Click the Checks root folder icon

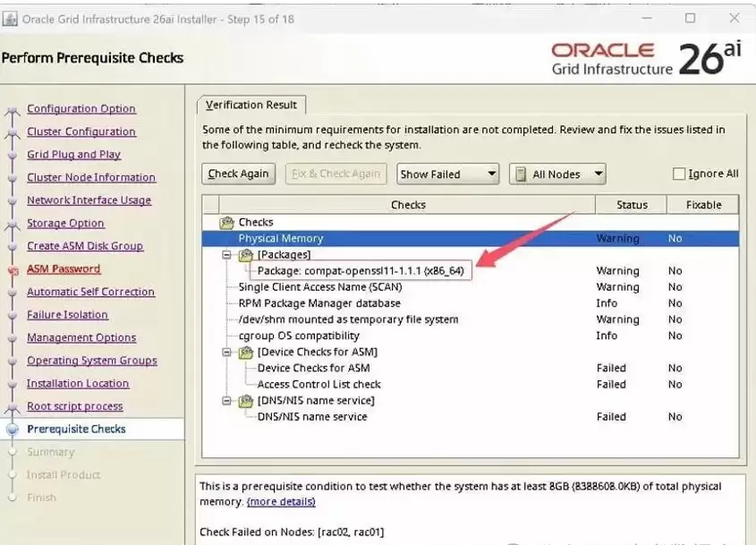[x=226, y=222]
